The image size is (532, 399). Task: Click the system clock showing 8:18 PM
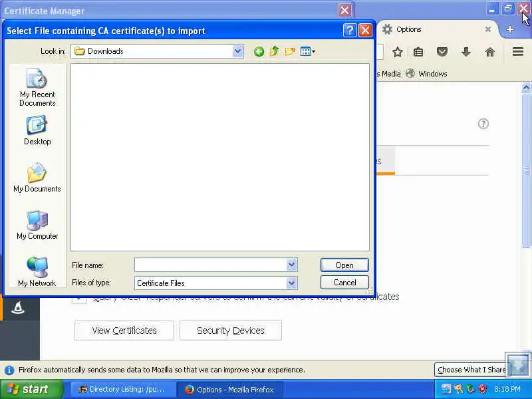507,389
